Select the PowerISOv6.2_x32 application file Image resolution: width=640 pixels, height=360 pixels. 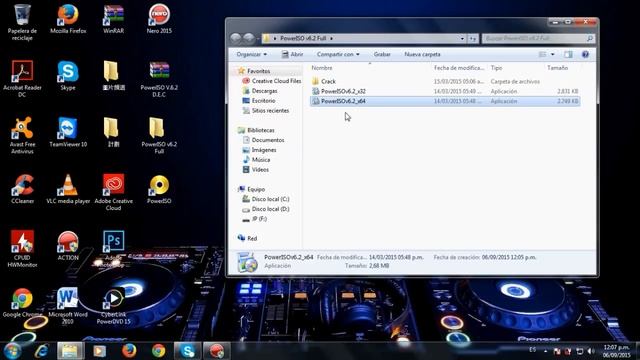[445, 91]
